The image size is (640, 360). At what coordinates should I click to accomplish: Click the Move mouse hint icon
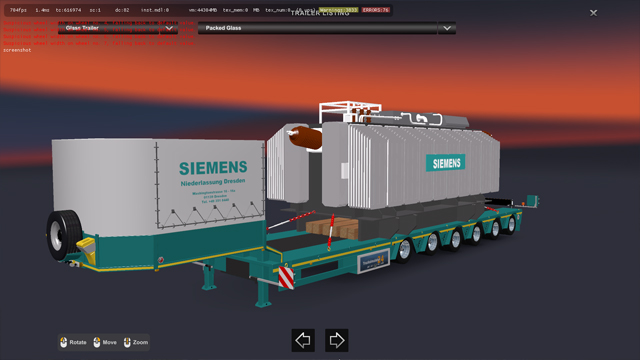(97, 342)
